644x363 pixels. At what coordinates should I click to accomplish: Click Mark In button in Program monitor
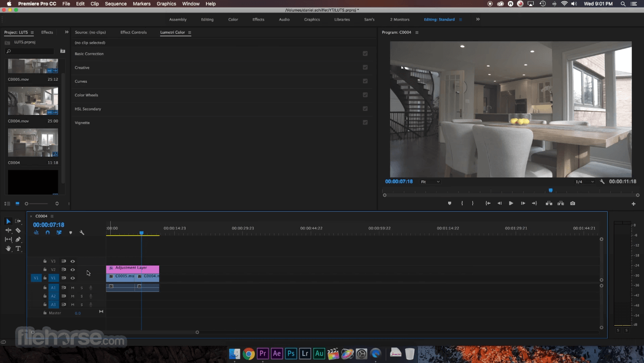click(462, 203)
